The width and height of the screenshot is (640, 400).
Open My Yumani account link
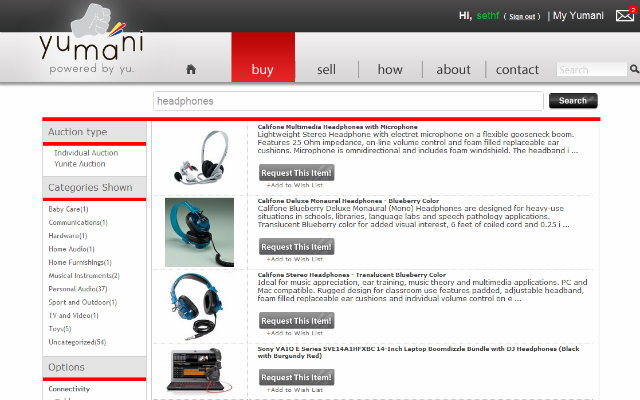coord(579,16)
